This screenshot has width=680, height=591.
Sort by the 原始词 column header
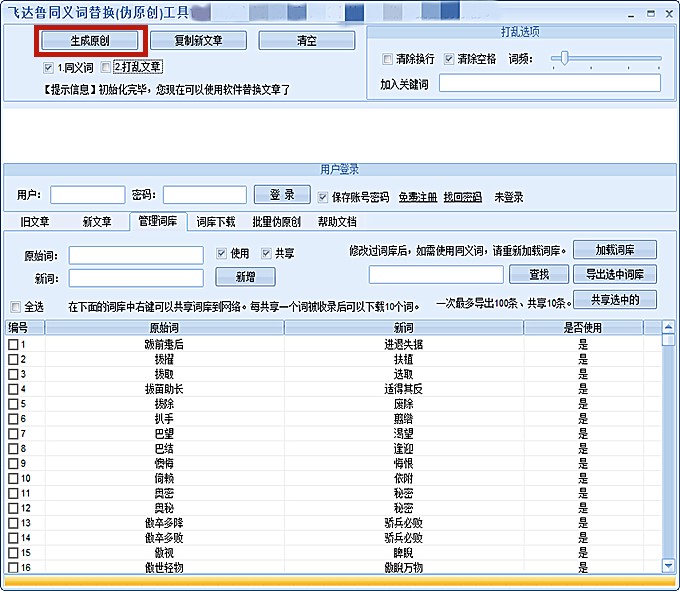tap(164, 327)
